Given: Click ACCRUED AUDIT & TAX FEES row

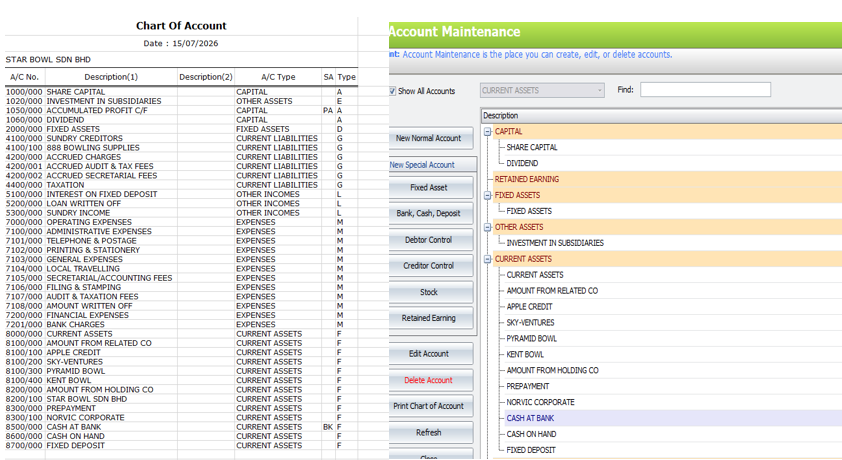Looking at the screenshot, I should coord(100,166).
